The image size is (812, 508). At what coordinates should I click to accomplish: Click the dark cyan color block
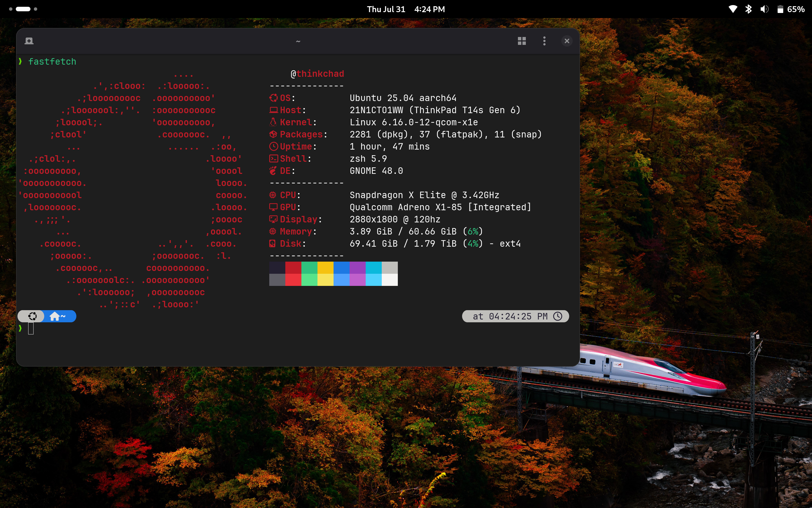point(374,268)
